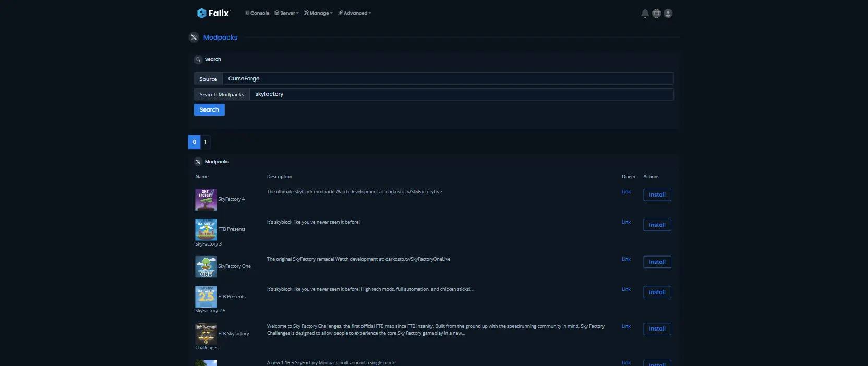The height and width of the screenshot is (366, 868).
Task: Open the user account avatar
Action: 668,14
